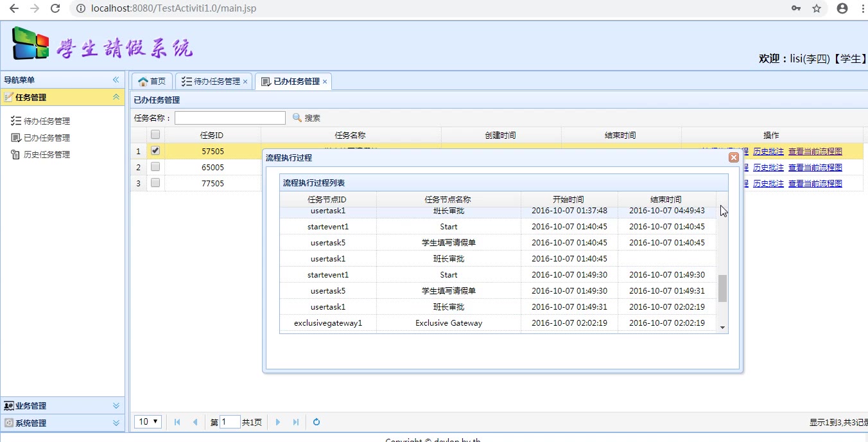
Task: Switch to the 首页 tab
Action: click(x=152, y=82)
